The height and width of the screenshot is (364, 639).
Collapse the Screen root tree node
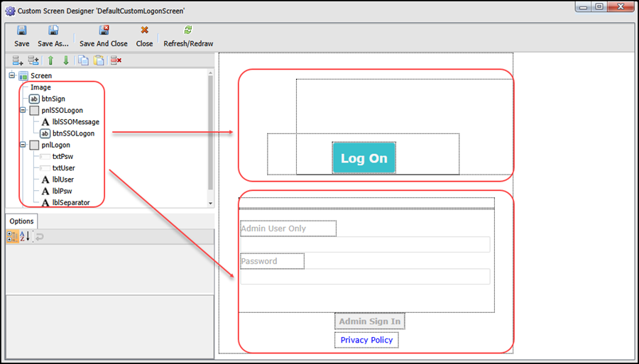click(12, 76)
